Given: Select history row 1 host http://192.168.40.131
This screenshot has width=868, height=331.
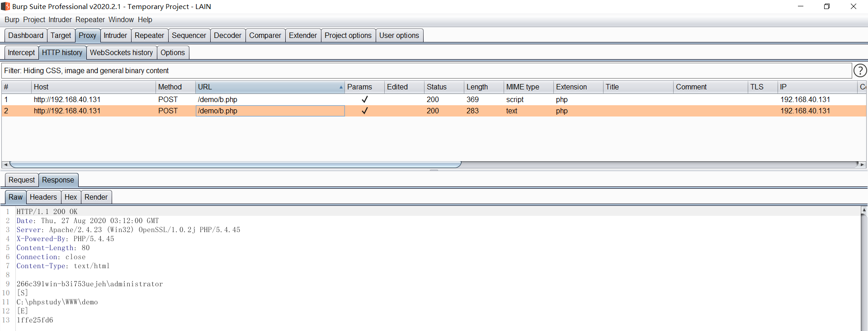Looking at the screenshot, I should coord(67,99).
